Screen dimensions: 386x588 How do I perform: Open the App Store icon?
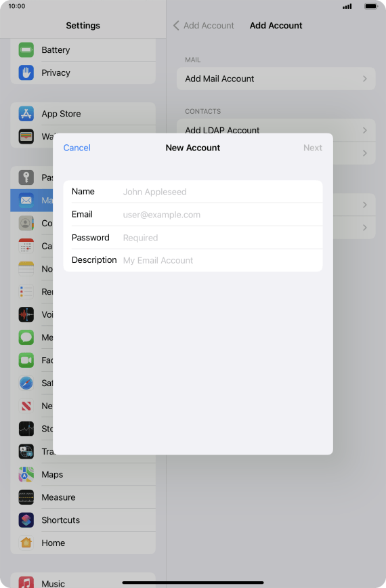tap(26, 114)
